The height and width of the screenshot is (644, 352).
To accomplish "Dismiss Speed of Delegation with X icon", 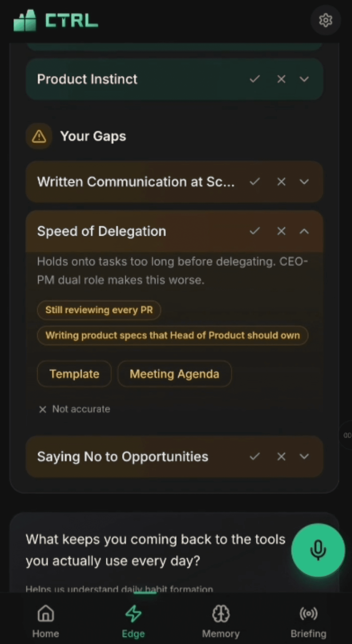I will [281, 231].
